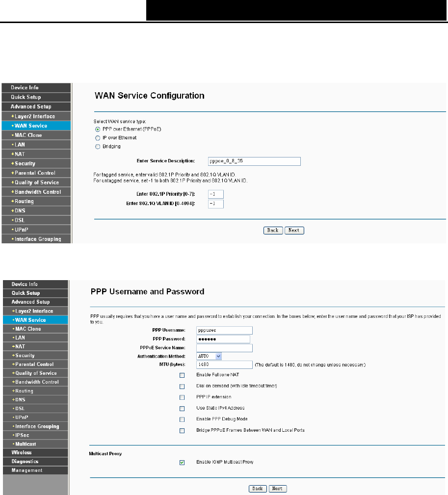Open Wireless section in lower sidebar
Screen dimensions: 448x495
coord(35,452)
